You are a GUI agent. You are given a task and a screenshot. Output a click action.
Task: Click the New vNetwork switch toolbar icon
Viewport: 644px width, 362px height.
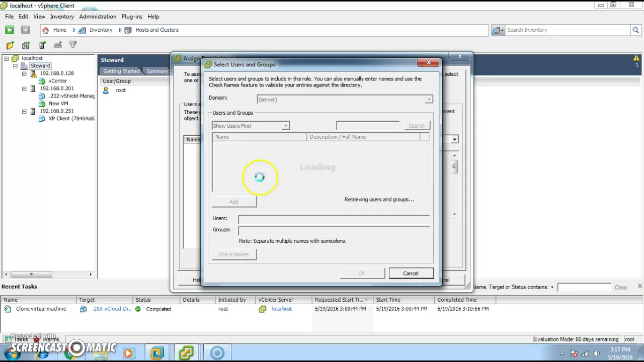tap(58, 45)
